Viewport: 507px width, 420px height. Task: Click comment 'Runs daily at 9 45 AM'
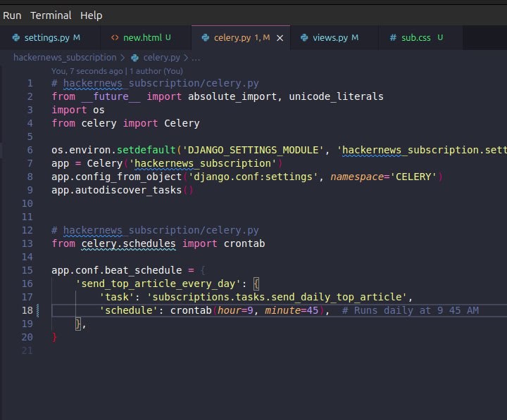click(411, 310)
